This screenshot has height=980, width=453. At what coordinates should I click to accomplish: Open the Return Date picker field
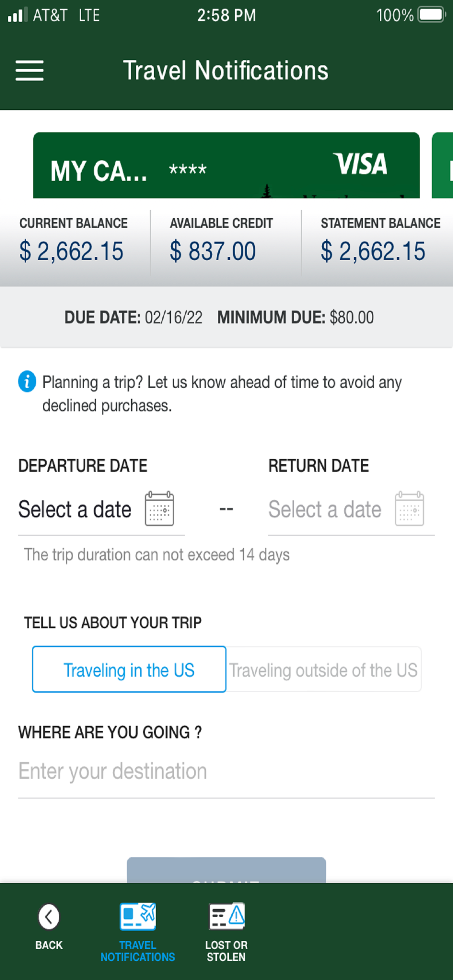pos(325,509)
